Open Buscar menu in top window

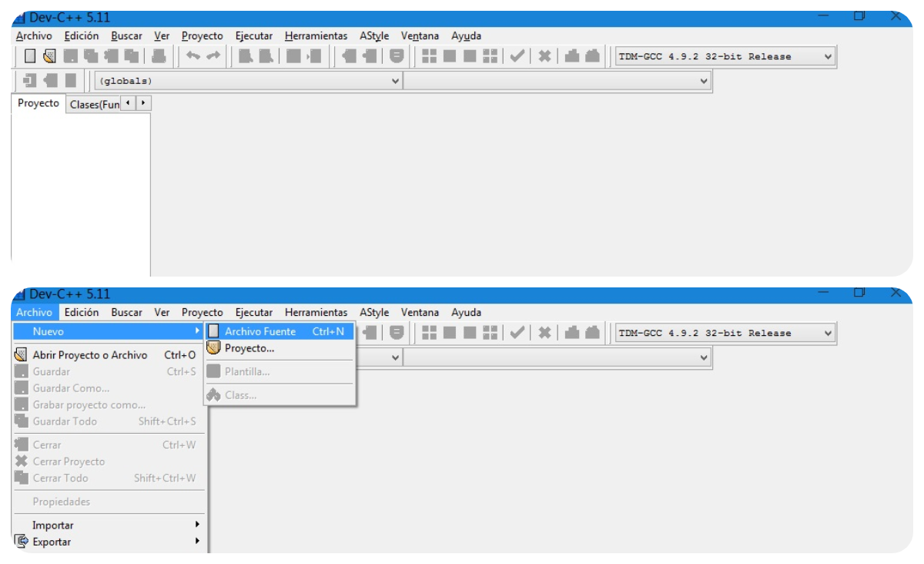126,35
